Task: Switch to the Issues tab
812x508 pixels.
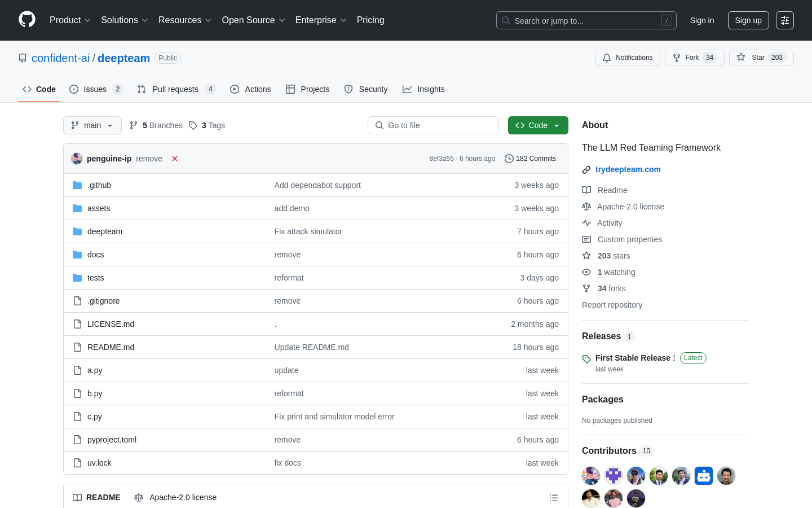Action: tap(96, 89)
